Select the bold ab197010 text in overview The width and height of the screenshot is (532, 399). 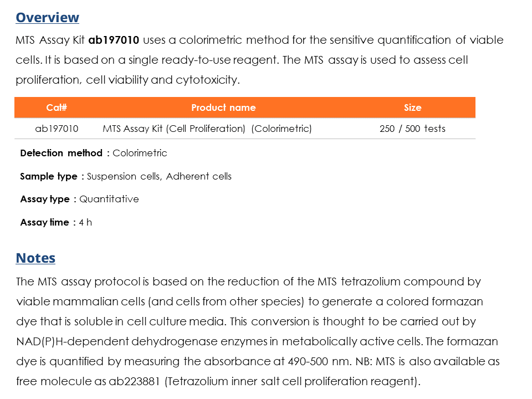pyautogui.click(x=114, y=40)
